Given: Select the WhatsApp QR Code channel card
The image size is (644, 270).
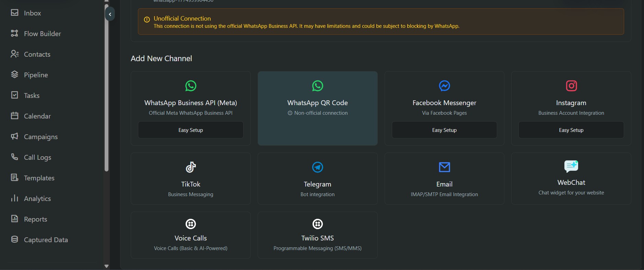Looking at the screenshot, I should point(318,108).
